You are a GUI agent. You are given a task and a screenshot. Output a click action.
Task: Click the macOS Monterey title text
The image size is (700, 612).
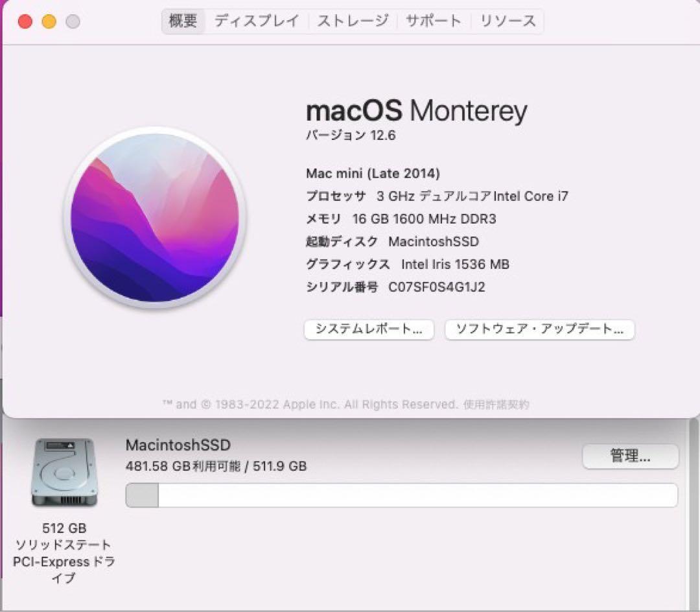pyautogui.click(x=417, y=111)
